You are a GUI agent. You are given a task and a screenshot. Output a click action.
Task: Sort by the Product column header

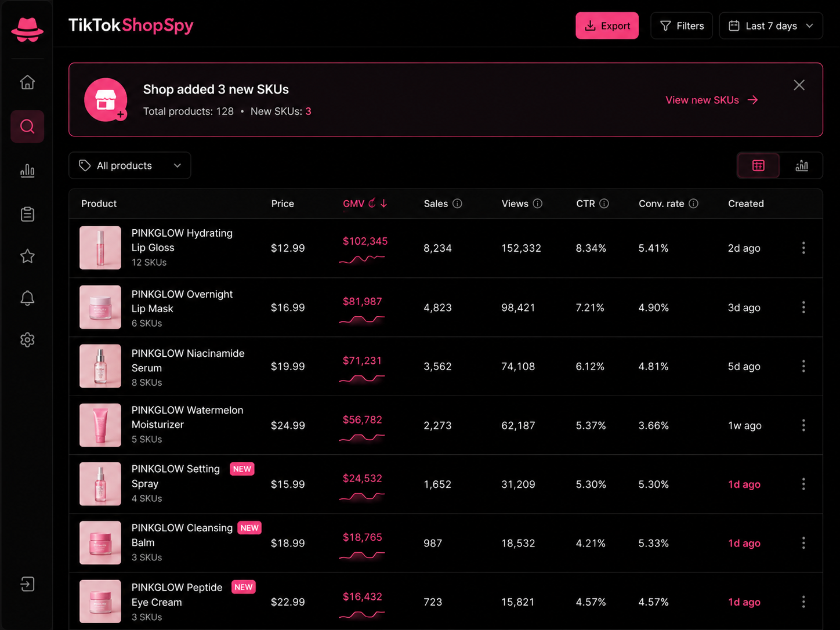[99, 204]
